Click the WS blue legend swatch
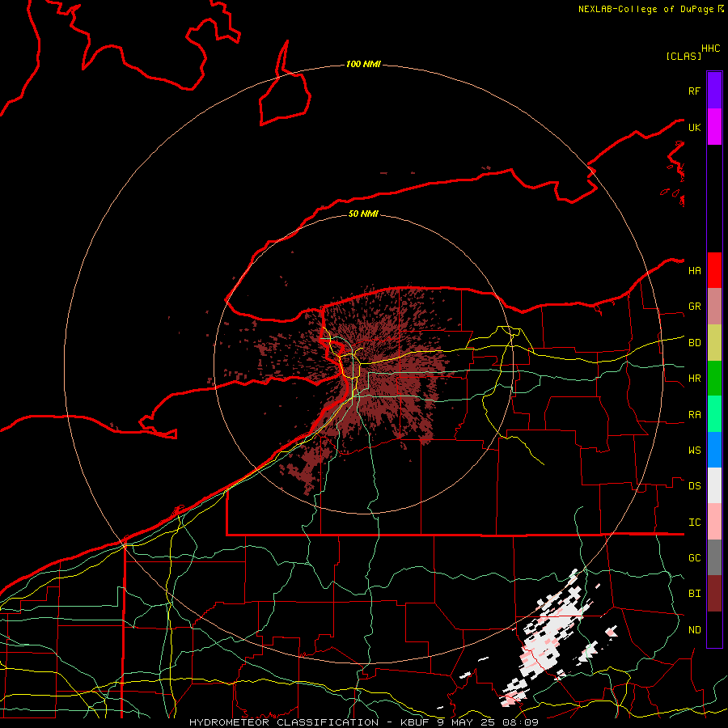728x728 pixels. 714,450
